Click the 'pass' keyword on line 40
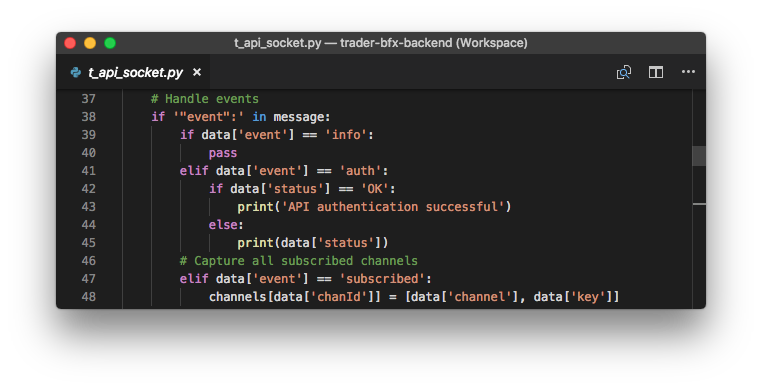The image size is (762, 389). 223,153
